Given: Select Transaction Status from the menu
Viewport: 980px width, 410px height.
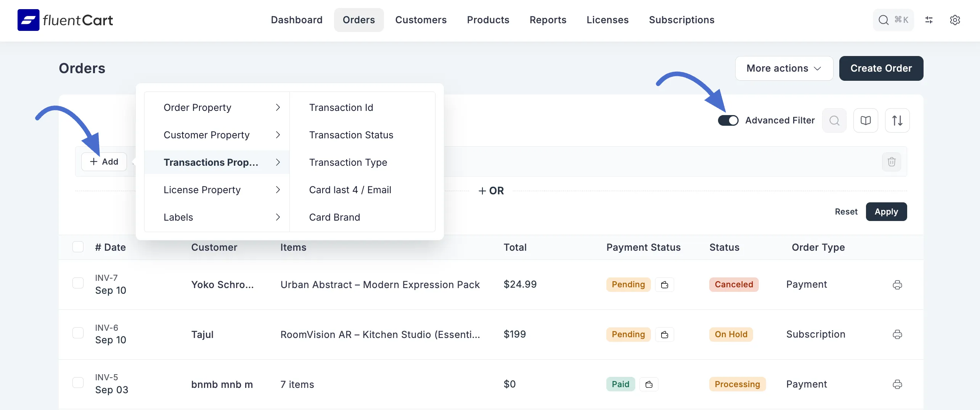Looking at the screenshot, I should pyautogui.click(x=351, y=135).
